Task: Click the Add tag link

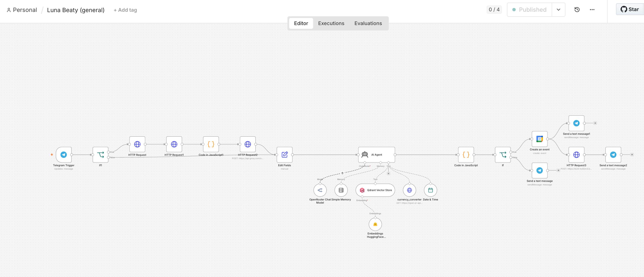Action: point(125,10)
